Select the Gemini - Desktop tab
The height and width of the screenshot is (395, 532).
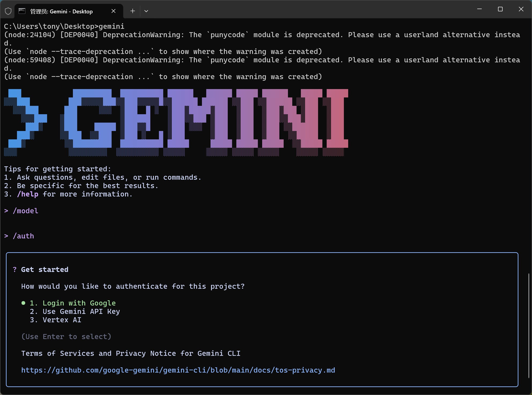[62, 11]
